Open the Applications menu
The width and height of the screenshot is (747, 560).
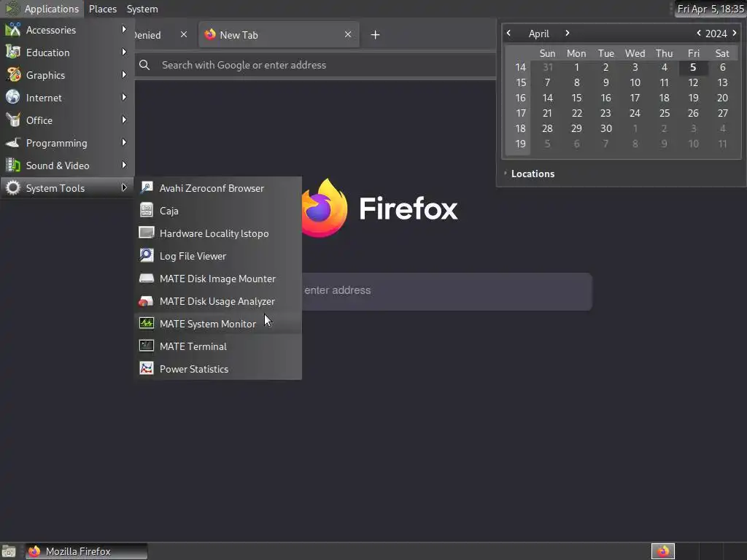(42, 9)
